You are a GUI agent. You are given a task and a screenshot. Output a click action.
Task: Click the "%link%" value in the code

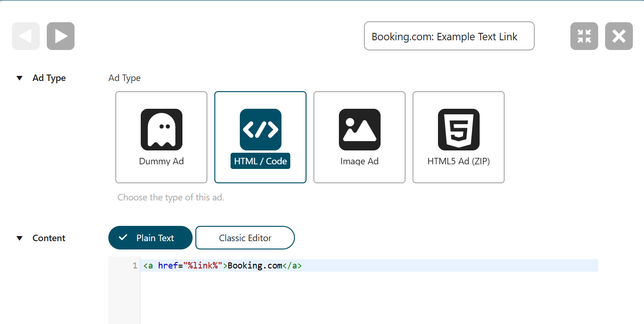click(203, 266)
